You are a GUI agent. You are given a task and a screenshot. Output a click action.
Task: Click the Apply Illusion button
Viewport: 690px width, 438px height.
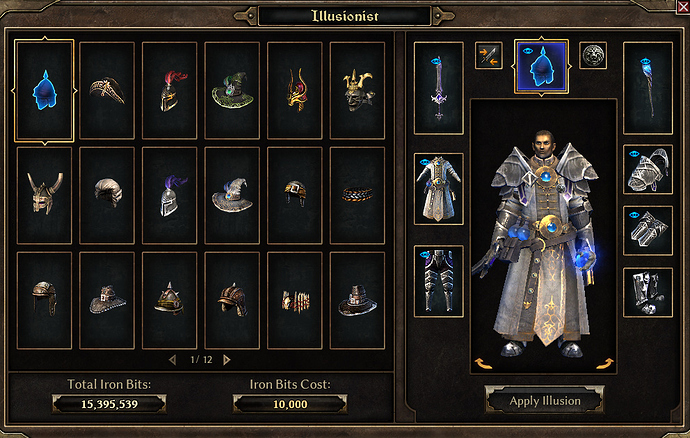(544, 401)
